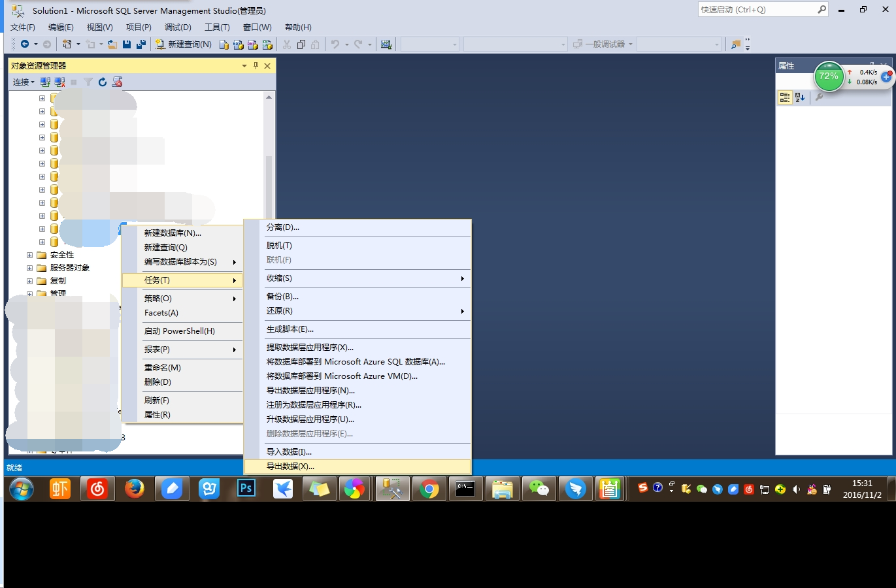Image resolution: width=896 pixels, height=588 pixels.
Task: Choose 启动 PowerShell(H)
Action: pyautogui.click(x=182, y=331)
